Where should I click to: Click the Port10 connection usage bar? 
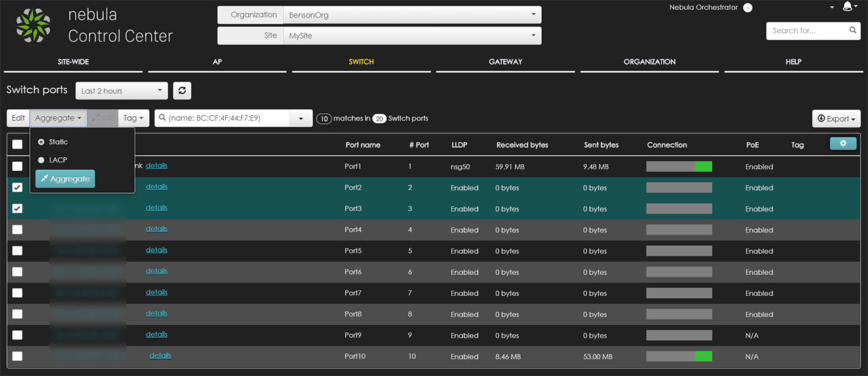coord(679,356)
